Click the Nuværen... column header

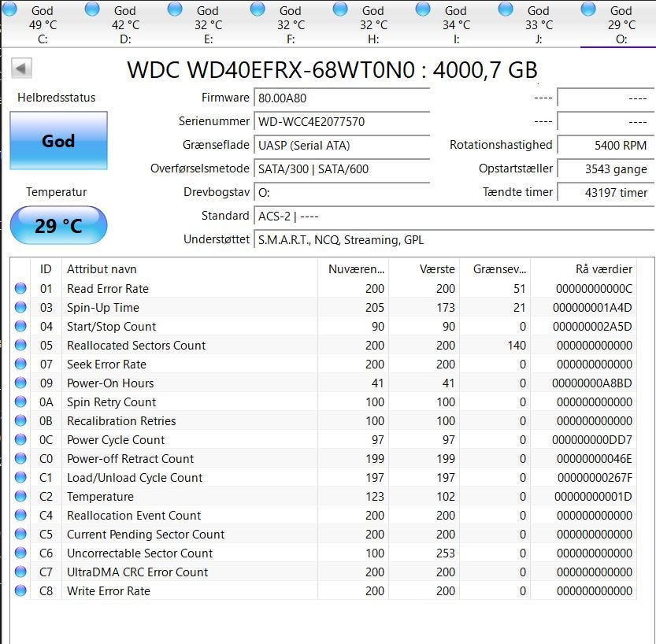tap(353, 269)
